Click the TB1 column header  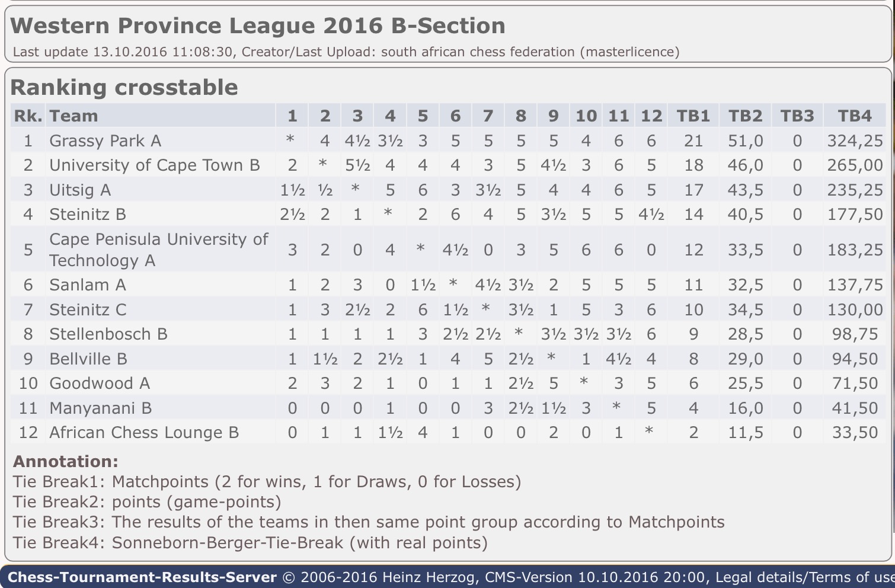[693, 116]
